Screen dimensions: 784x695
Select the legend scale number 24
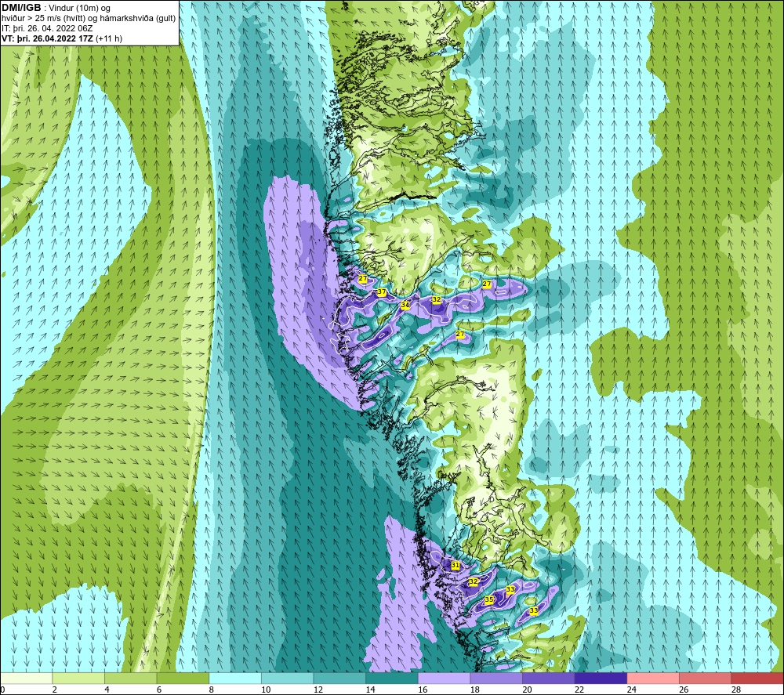(x=631, y=690)
